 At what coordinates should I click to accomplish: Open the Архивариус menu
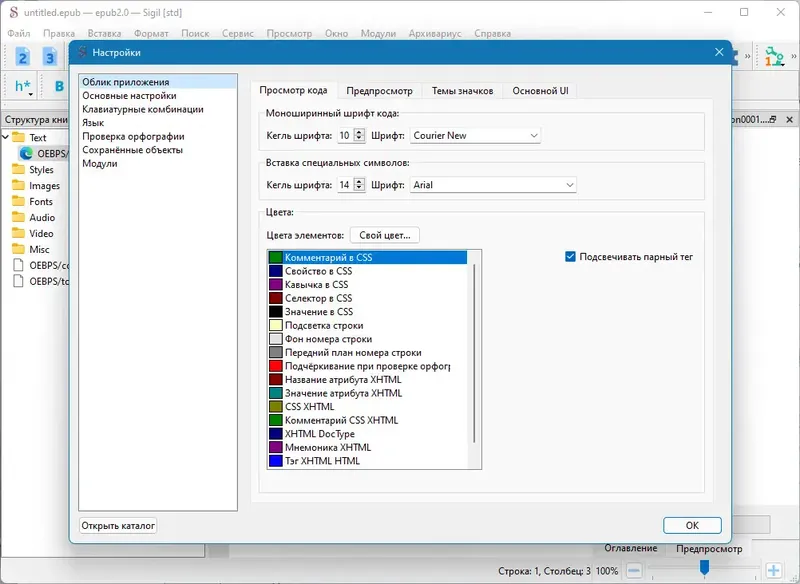[435, 33]
